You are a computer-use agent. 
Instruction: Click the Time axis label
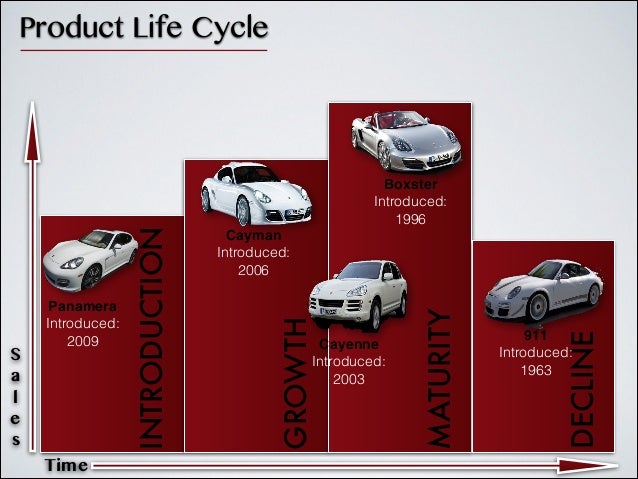tap(66, 465)
